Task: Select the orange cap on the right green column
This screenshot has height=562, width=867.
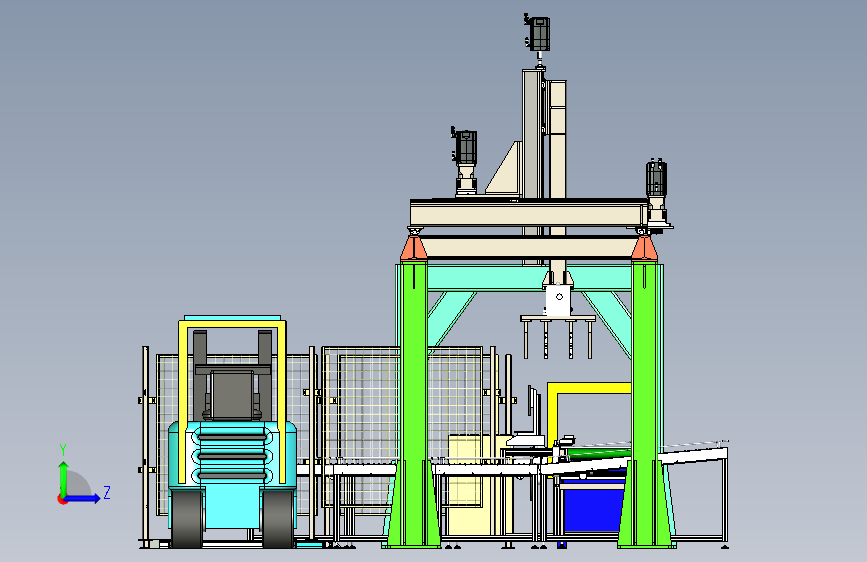Action: coord(644,248)
